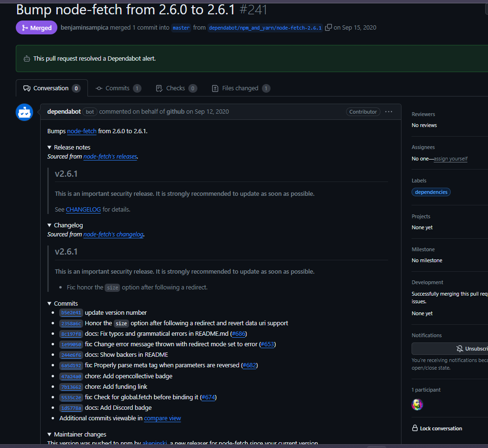The height and width of the screenshot is (448, 488).
Task: Click the participant avatar thumbnail
Action: pyautogui.click(x=417, y=405)
